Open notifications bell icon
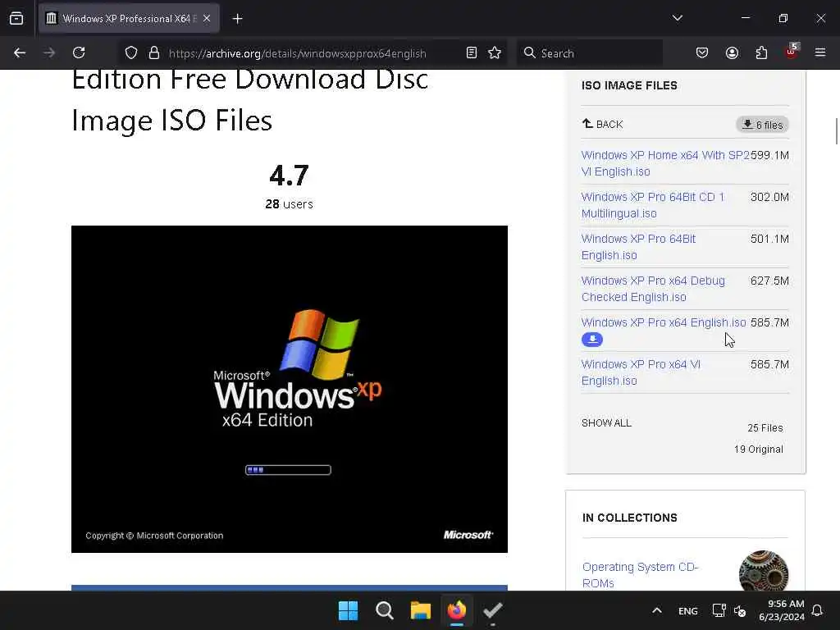This screenshot has width=840, height=630. [818, 610]
